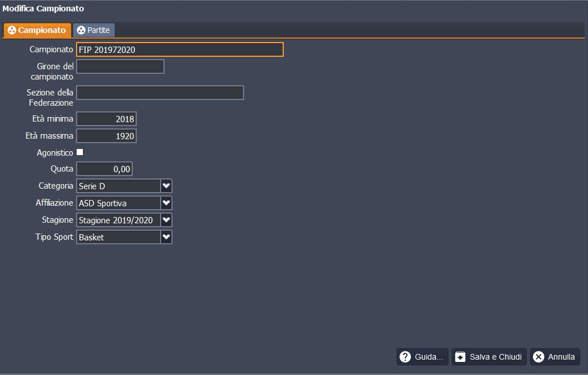Screen dimensions: 588x375
Task: Open the Affiliazione dropdown arrow
Action: [x=166, y=203]
